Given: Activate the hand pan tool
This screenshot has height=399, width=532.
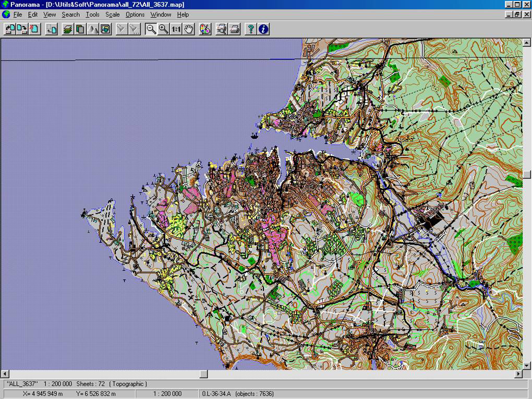Looking at the screenshot, I should pos(188,29).
